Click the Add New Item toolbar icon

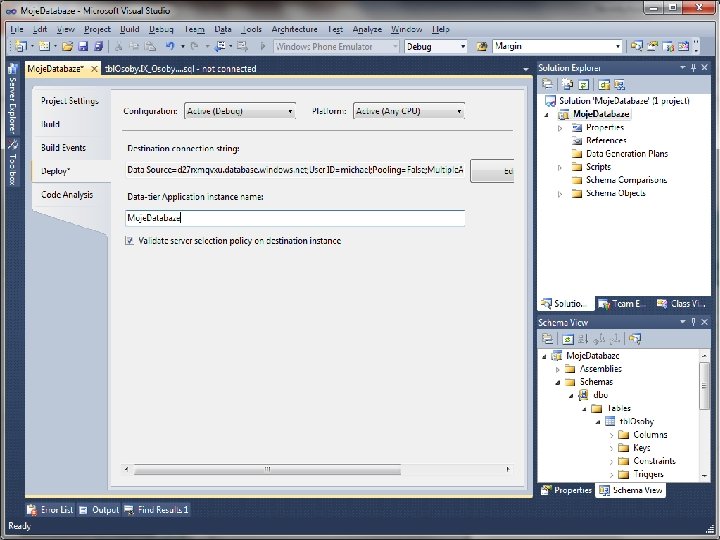45,46
